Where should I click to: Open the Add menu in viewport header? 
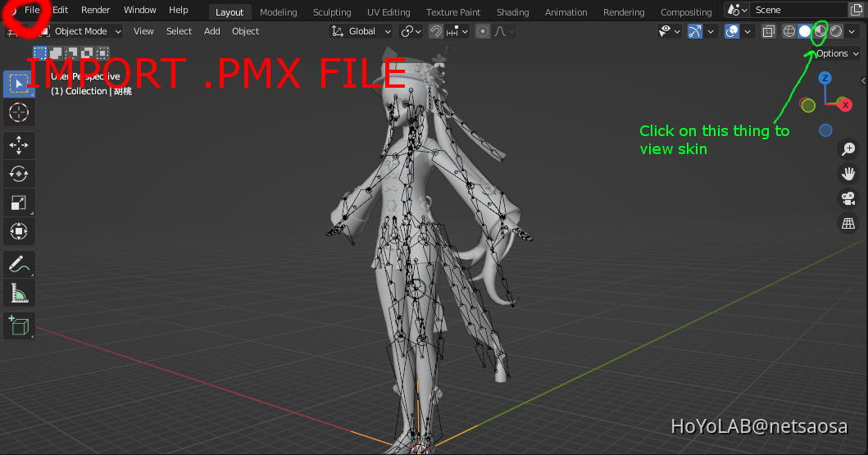pyautogui.click(x=211, y=31)
